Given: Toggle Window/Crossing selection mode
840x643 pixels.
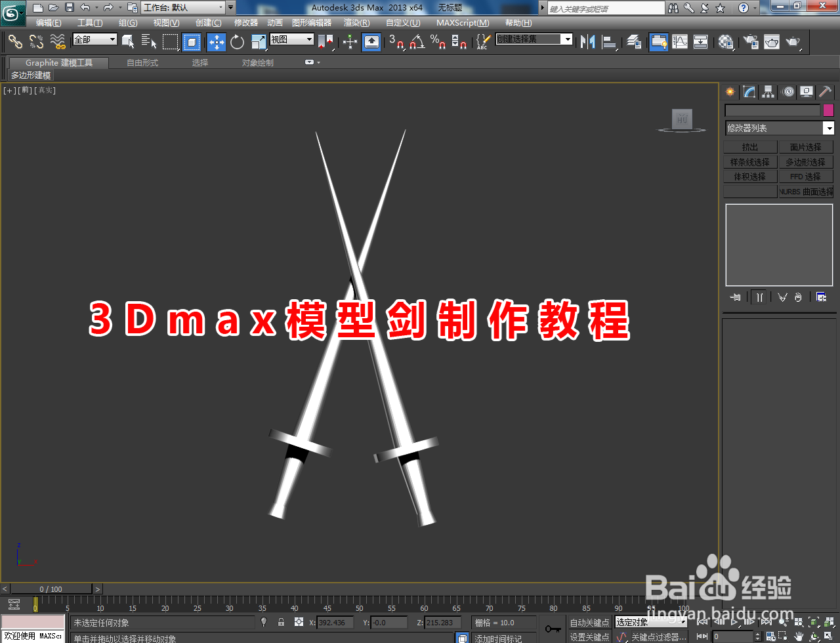Looking at the screenshot, I should point(192,42).
